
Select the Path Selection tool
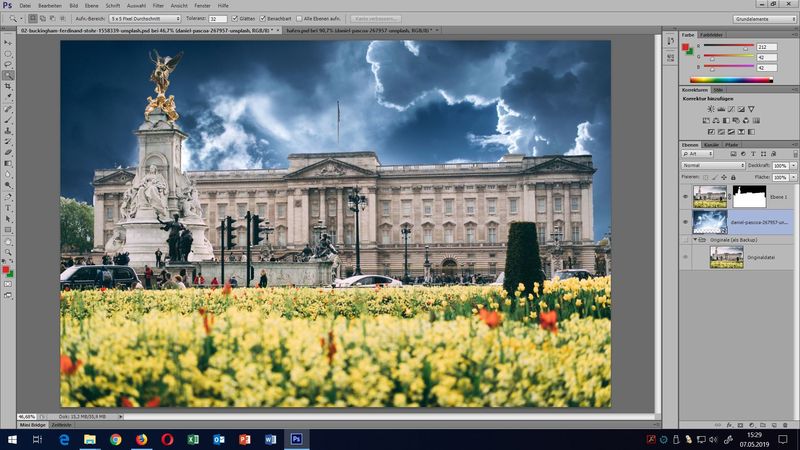point(8,219)
